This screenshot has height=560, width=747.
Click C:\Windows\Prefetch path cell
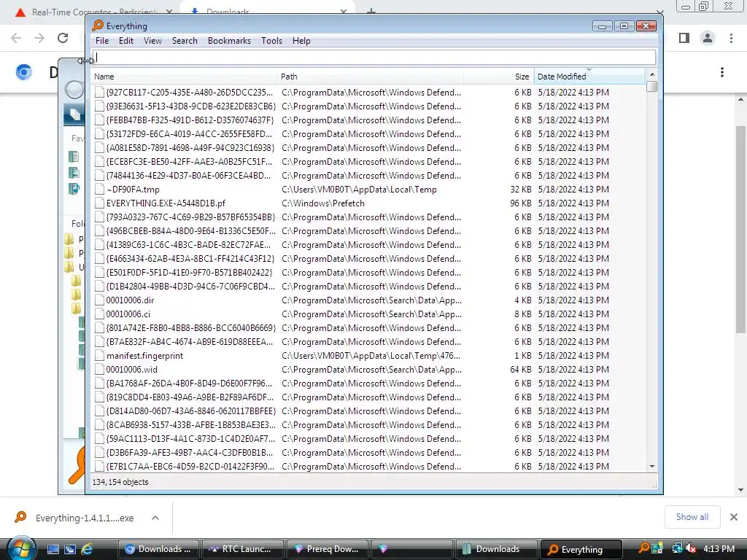pos(323,203)
